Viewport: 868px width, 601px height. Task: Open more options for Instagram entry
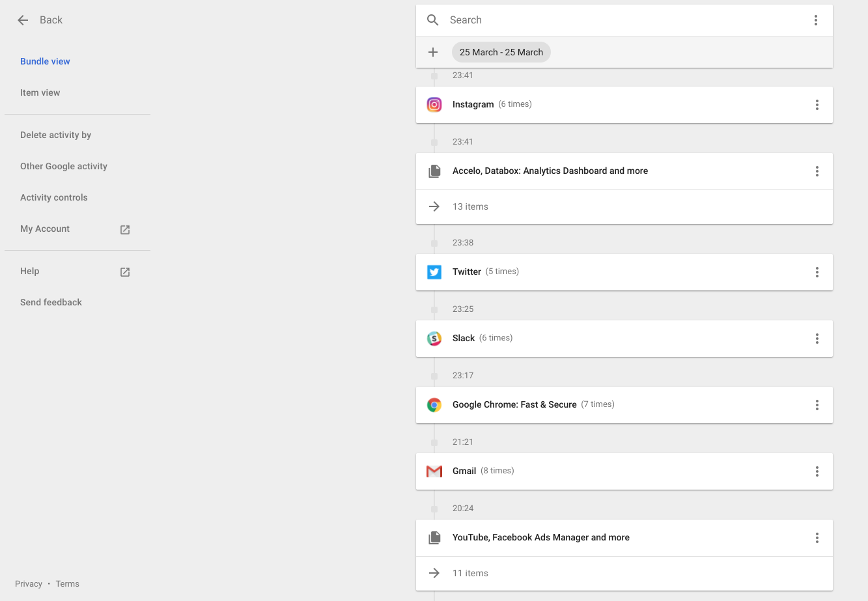(817, 105)
